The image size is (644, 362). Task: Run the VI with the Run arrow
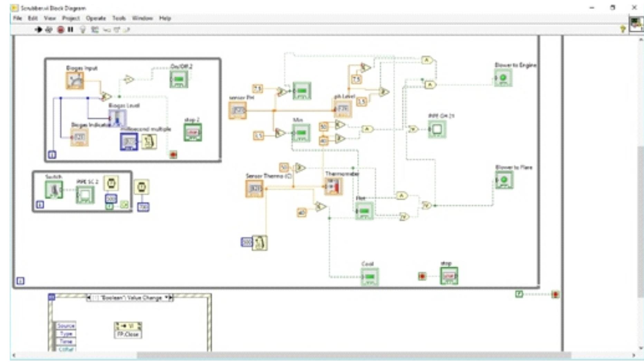[38, 30]
